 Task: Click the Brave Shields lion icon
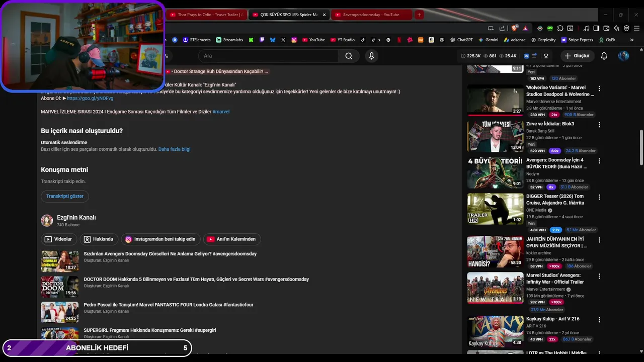[x=514, y=28]
